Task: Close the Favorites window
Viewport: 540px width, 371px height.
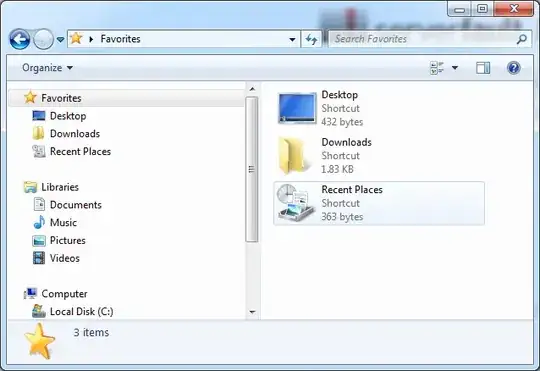Action: click(x=513, y=9)
